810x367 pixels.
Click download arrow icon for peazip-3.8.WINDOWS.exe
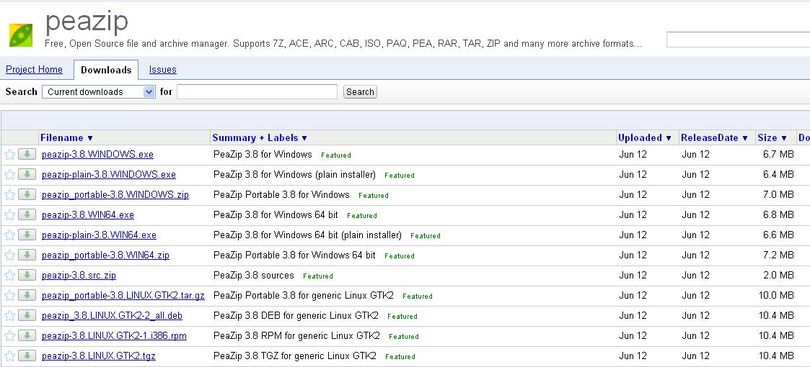click(x=27, y=154)
